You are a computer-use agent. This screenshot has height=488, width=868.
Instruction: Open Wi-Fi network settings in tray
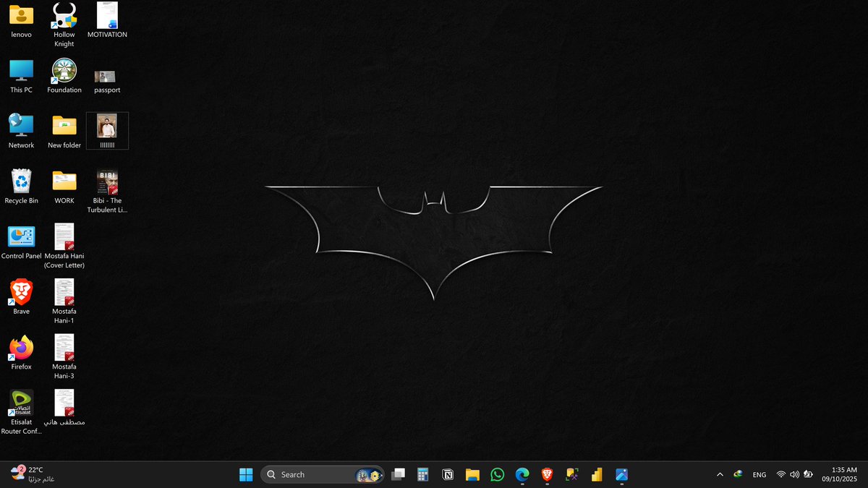point(781,474)
